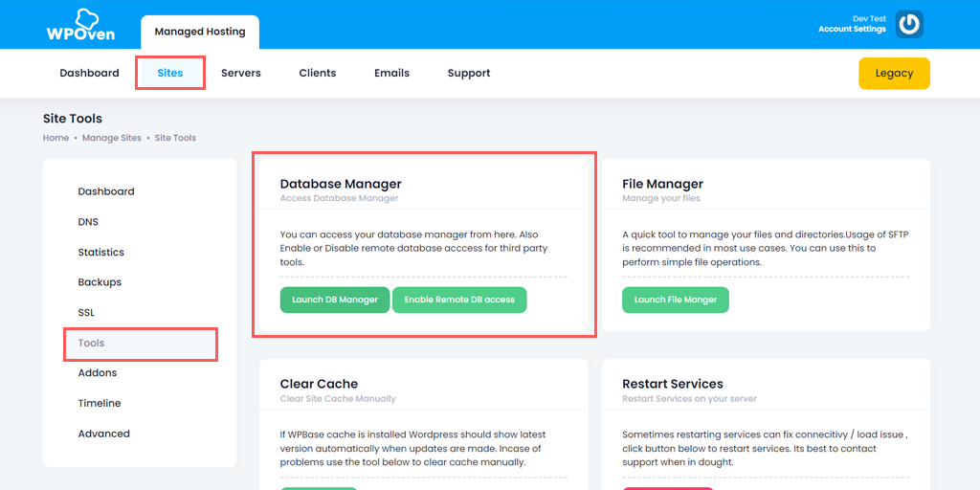This screenshot has height=490, width=980.
Task: Click the 'Manage your files' subtitle
Action: (661, 198)
